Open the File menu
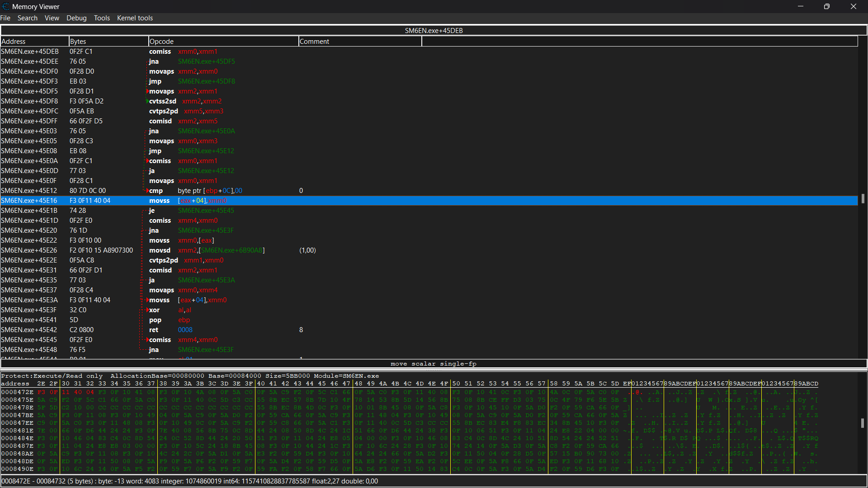The image size is (868, 488). [x=5, y=18]
